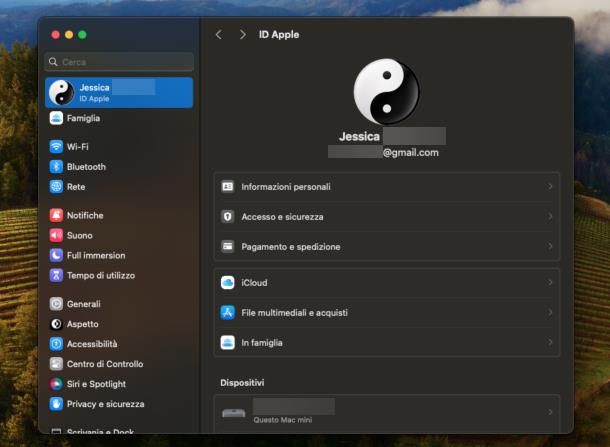Click the Full immersion label

click(x=96, y=256)
